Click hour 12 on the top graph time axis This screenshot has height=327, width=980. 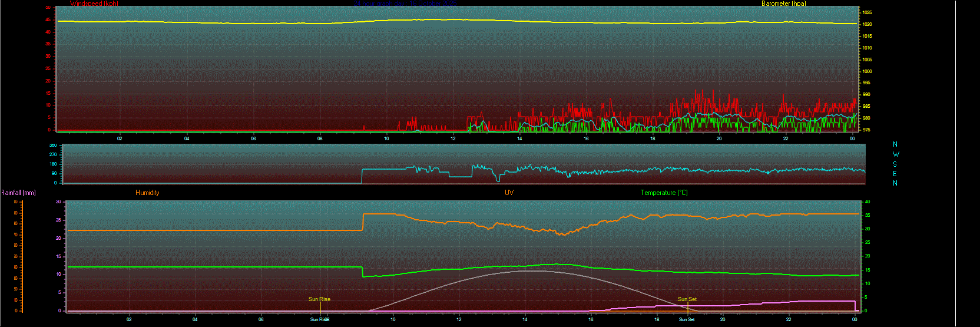tap(453, 138)
